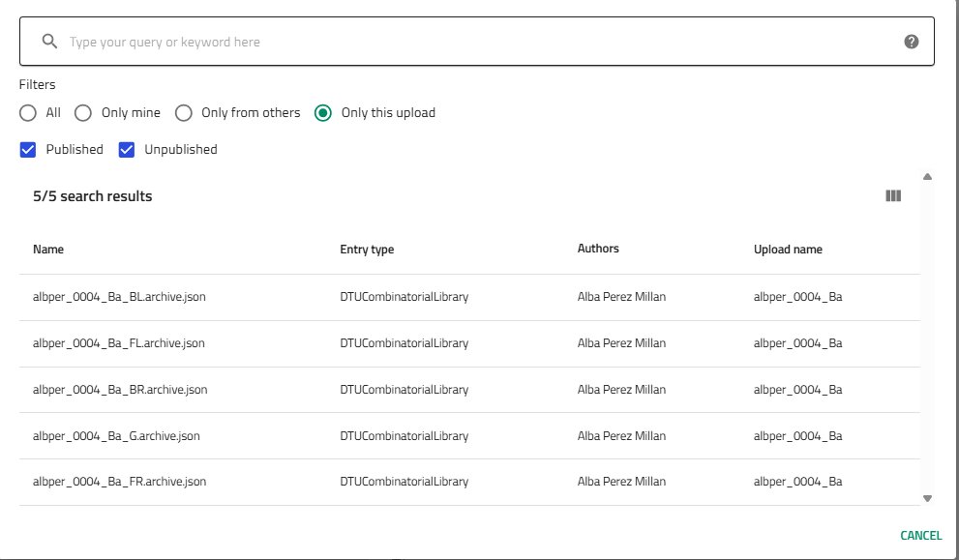Click the Authors column header
This screenshot has height=560, width=959.
[598, 249]
